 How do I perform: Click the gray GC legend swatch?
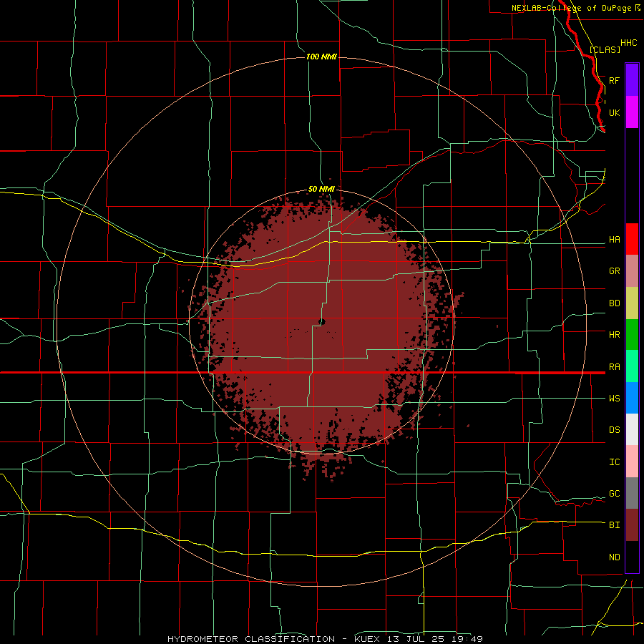point(632,493)
